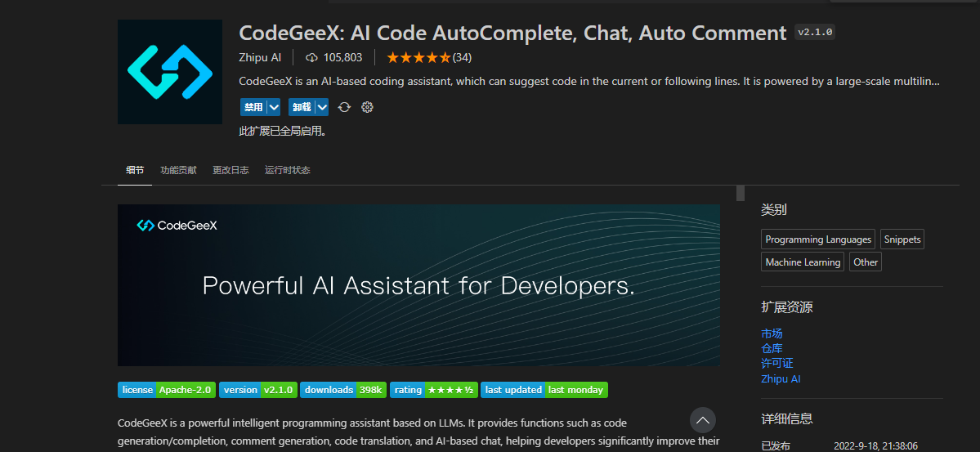Expand the dropdown arrow beside 禁用
The height and width of the screenshot is (452, 980).
(274, 107)
